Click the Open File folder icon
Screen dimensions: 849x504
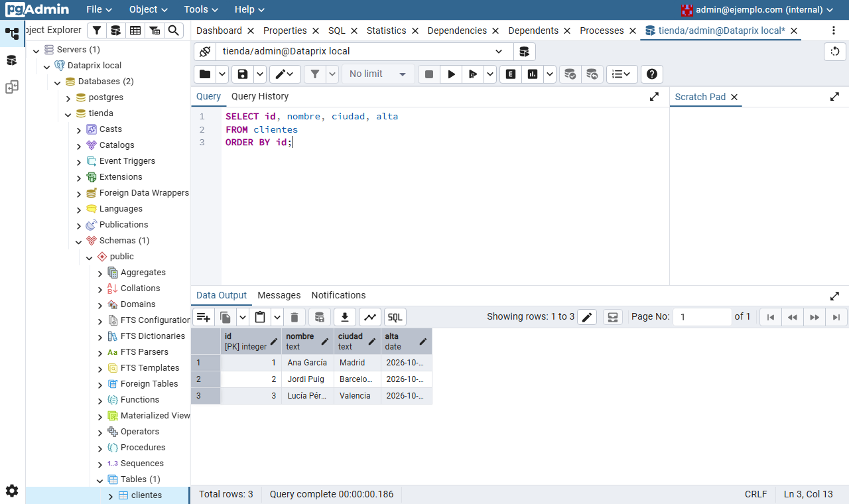(205, 74)
